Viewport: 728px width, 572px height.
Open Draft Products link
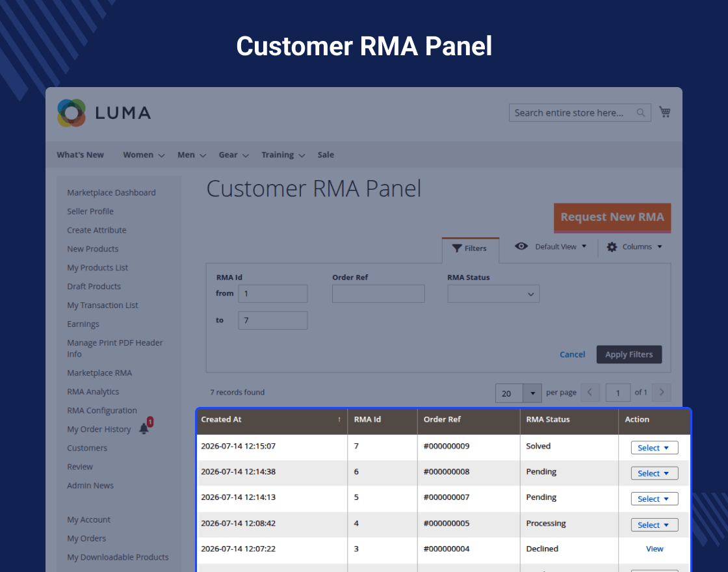(x=94, y=287)
